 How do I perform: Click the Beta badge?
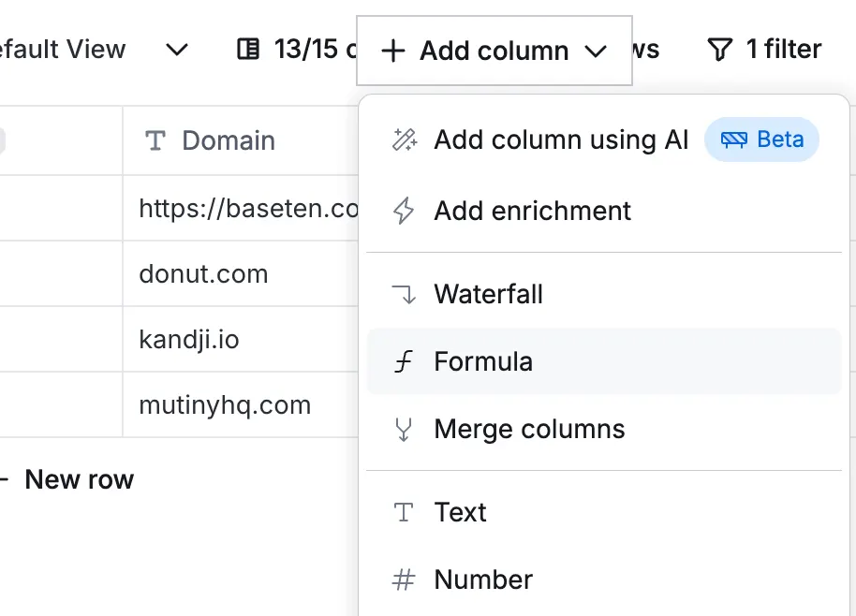point(761,139)
